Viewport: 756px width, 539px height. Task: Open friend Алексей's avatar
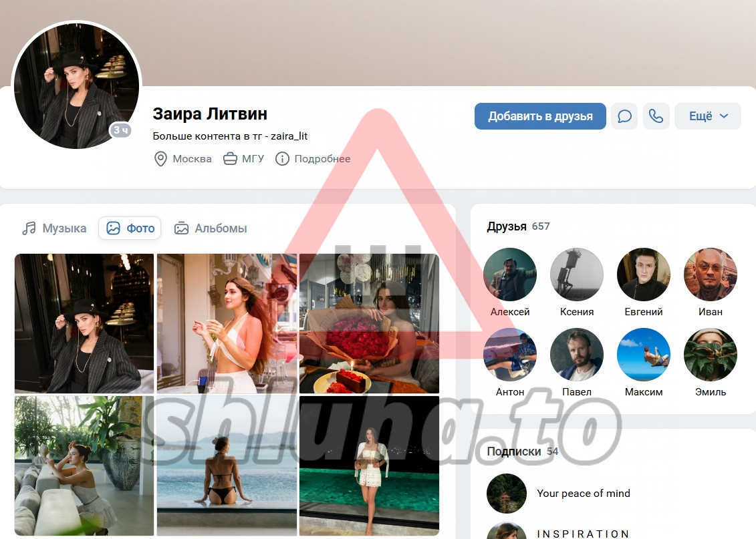coord(510,275)
